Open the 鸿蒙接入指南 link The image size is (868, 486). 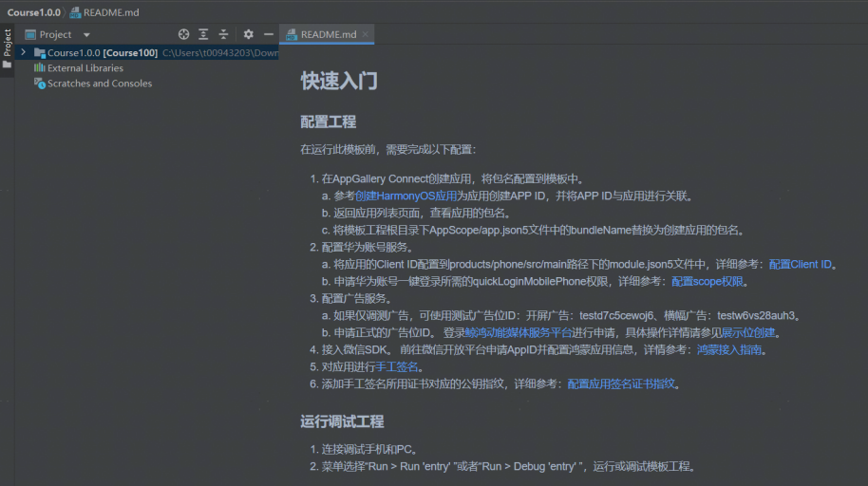730,349
